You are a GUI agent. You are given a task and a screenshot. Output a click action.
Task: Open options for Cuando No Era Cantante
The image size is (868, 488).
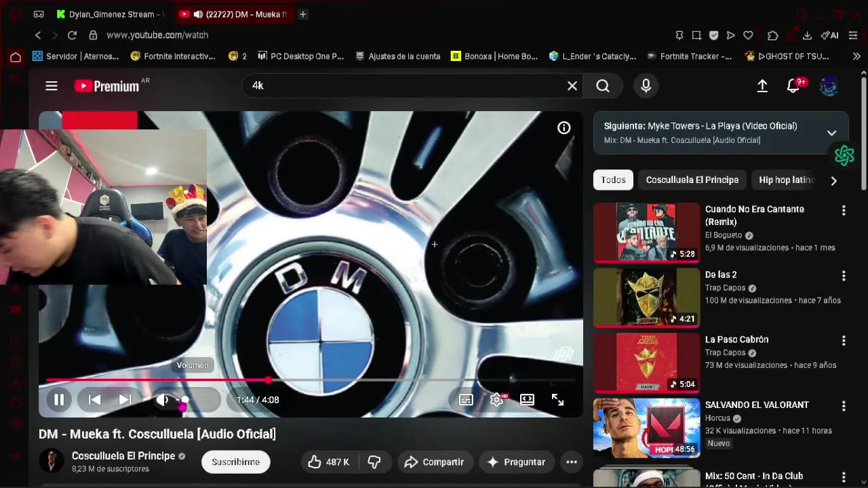(x=844, y=211)
